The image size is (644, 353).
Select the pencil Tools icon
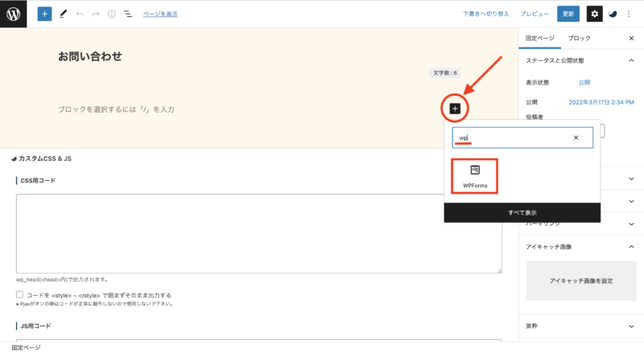[x=63, y=14]
